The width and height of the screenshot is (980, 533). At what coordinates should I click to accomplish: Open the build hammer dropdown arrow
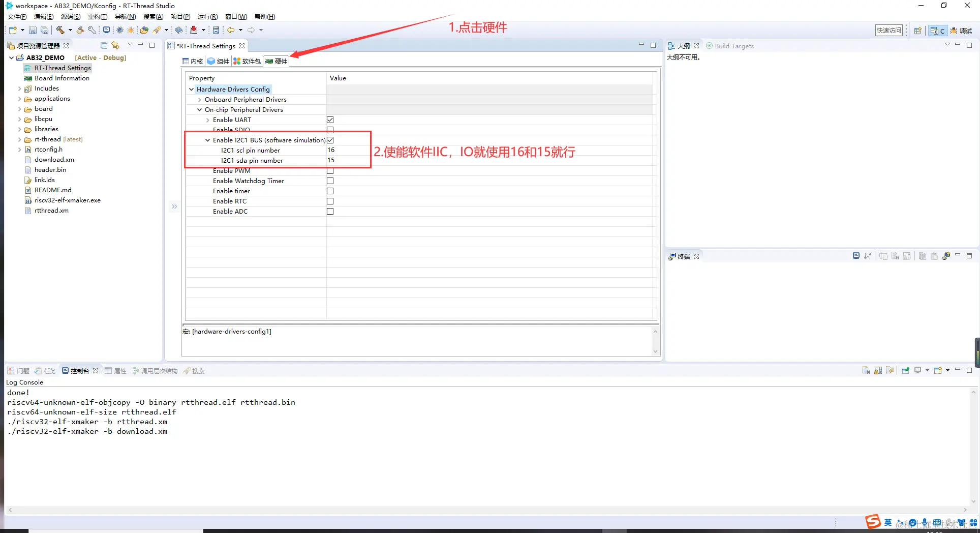(70, 30)
